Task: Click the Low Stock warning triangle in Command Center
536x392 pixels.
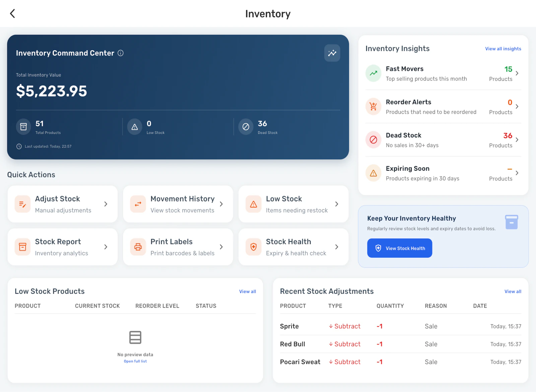Action: [x=135, y=127]
